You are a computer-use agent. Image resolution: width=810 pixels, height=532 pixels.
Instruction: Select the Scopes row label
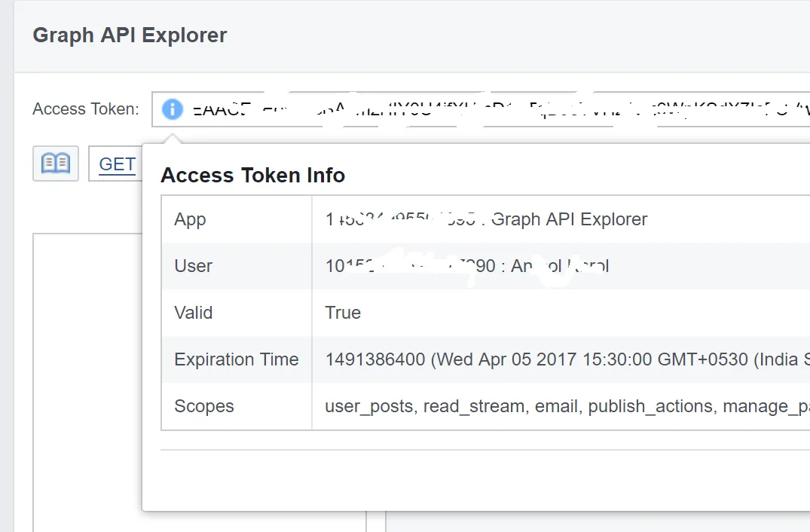204,406
